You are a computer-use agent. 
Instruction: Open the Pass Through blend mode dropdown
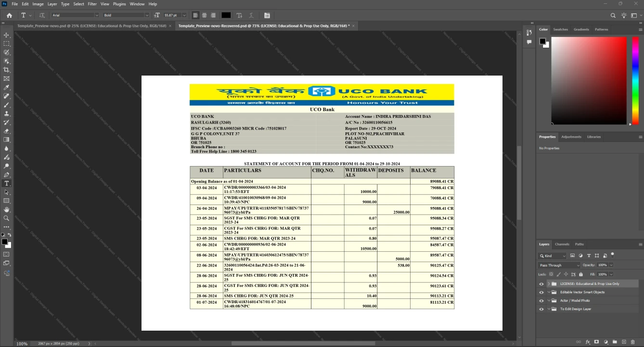[559, 265]
